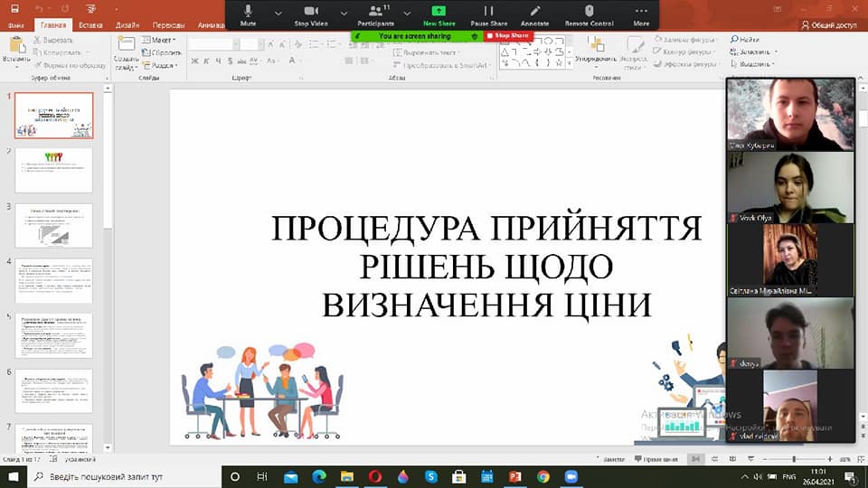The width and height of the screenshot is (868, 488).
Task: Open the More options in Zoom toolbar
Action: (641, 13)
